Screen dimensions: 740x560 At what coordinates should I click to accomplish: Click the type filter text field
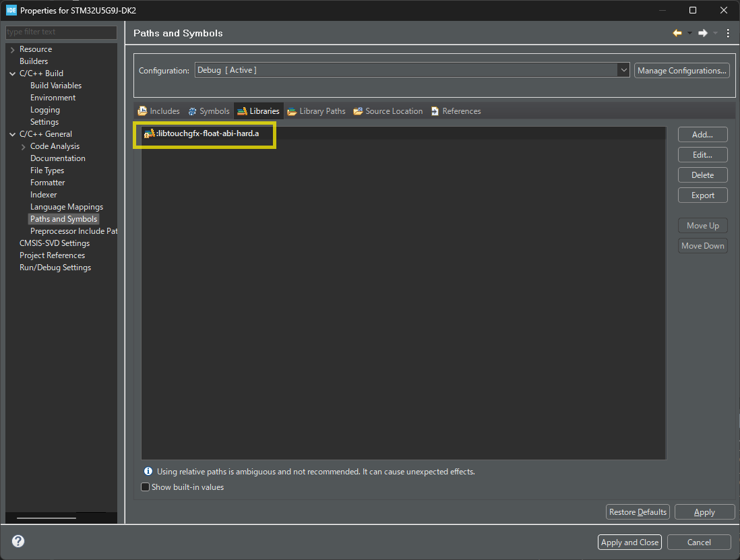(x=61, y=32)
